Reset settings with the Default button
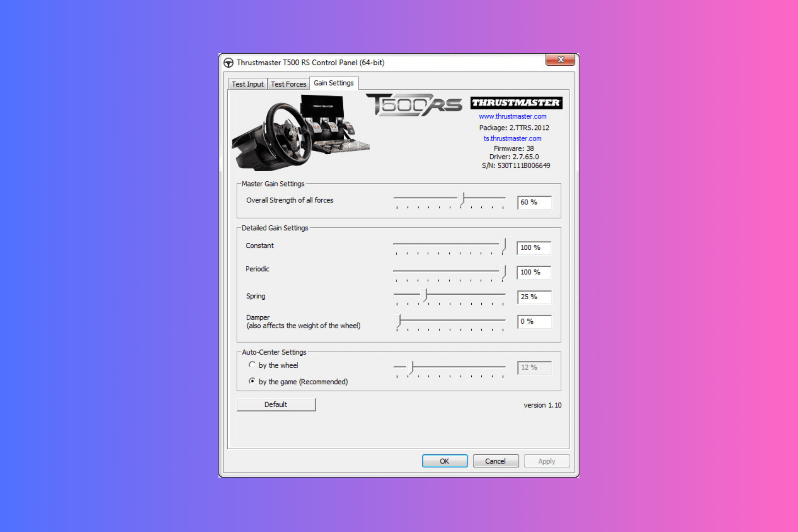 tap(276, 404)
